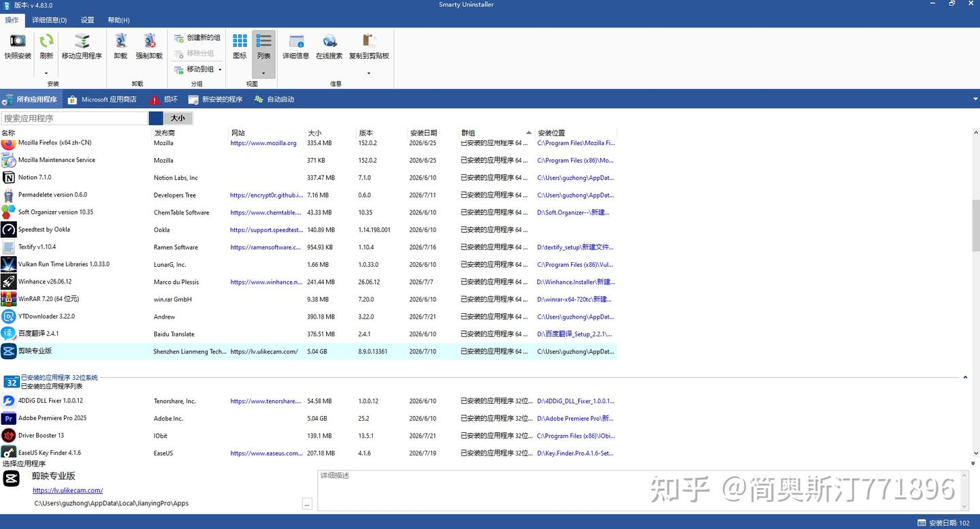Open the Winhance website link
This screenshot has height=529, width=980.
click(x=265, y=283)
